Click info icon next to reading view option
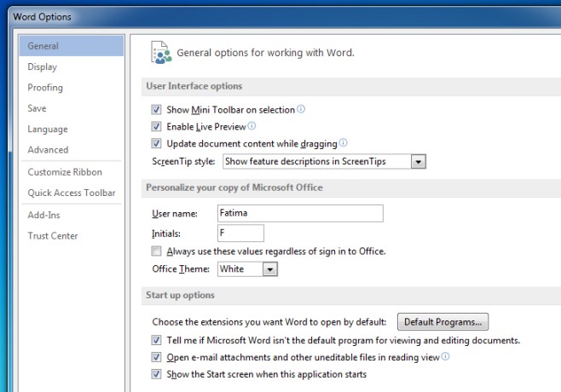Screen dimensions: 561x392 [x=445, y=356]
